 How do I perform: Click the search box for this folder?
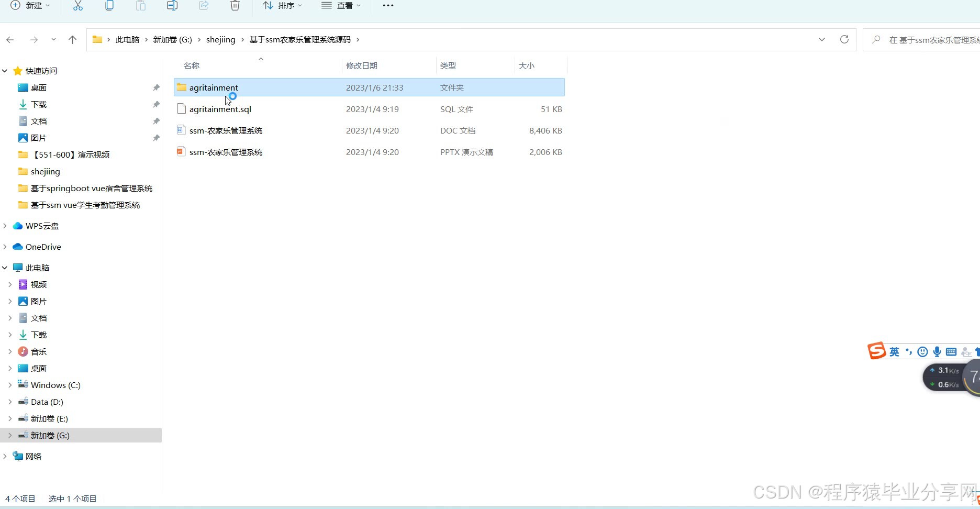pos(921,40)
